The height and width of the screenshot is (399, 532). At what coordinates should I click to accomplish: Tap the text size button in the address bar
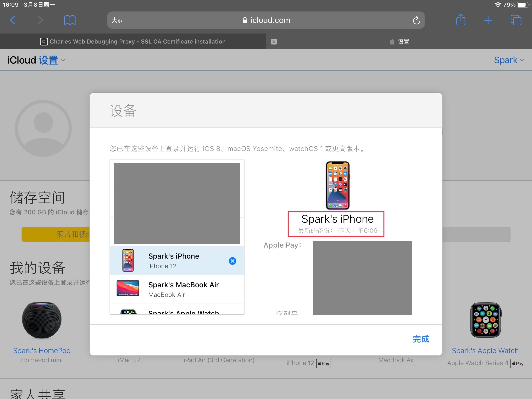[x=117, y=20]
